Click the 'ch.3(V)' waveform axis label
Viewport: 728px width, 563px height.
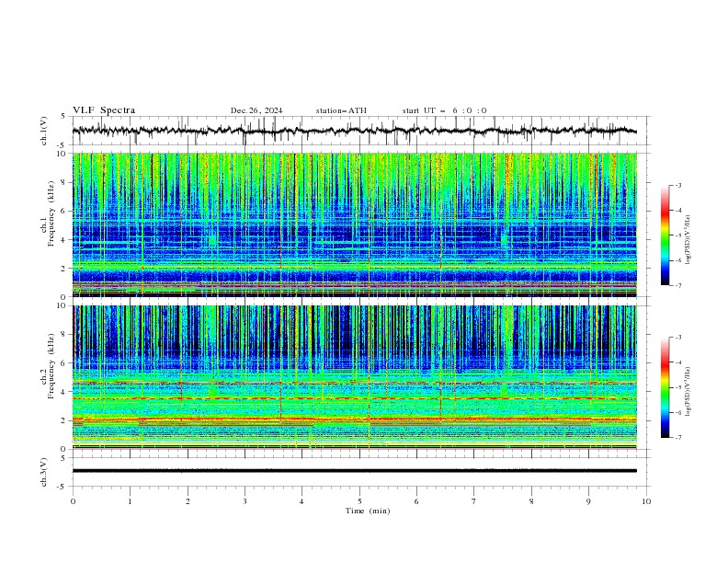(x=44, y=472)
